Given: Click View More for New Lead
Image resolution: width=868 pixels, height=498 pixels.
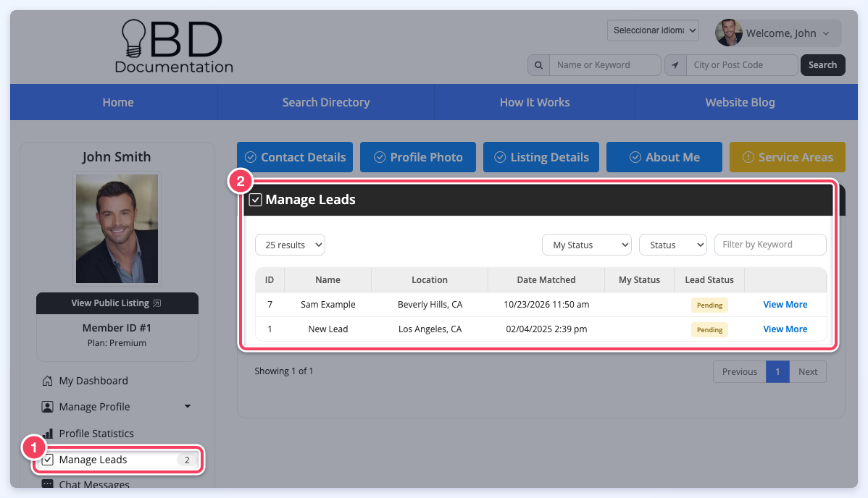Looking at the screenshot, I should point(785,329).
